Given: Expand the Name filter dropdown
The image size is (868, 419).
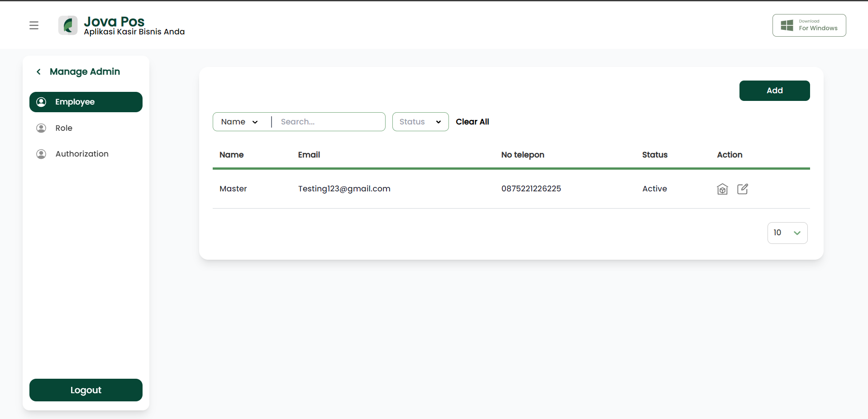Looking at the screenshot, I should [240, 122].
